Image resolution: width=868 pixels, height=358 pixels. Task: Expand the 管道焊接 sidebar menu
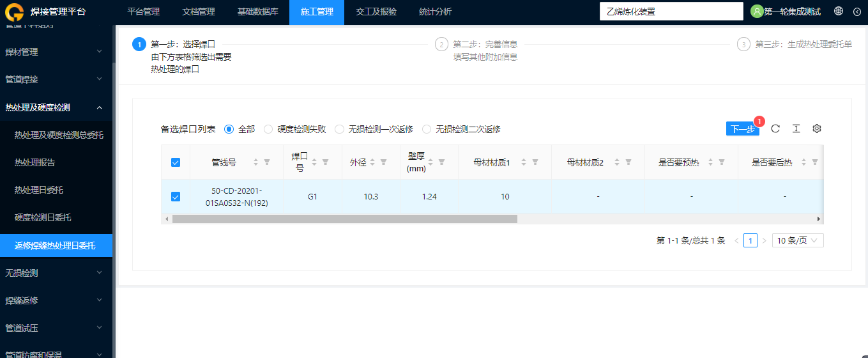56,79
